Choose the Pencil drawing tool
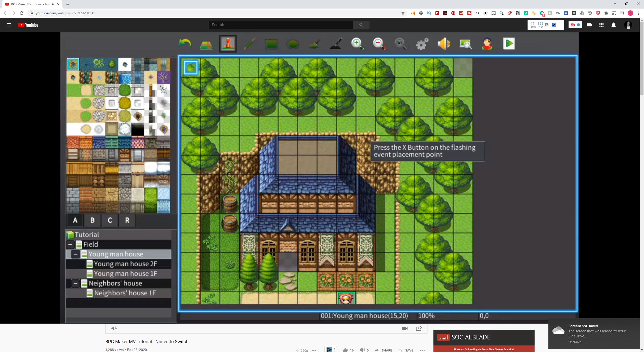644x352 pixels. click(250, 44)
